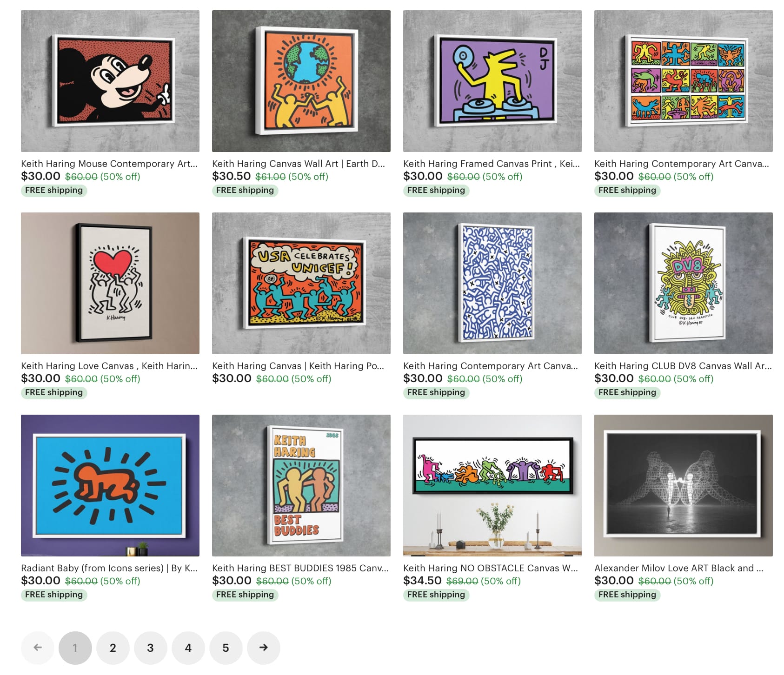Open the red heart Love Canvas image
This screenshot has height=675, width=784.
click(110, 283)
